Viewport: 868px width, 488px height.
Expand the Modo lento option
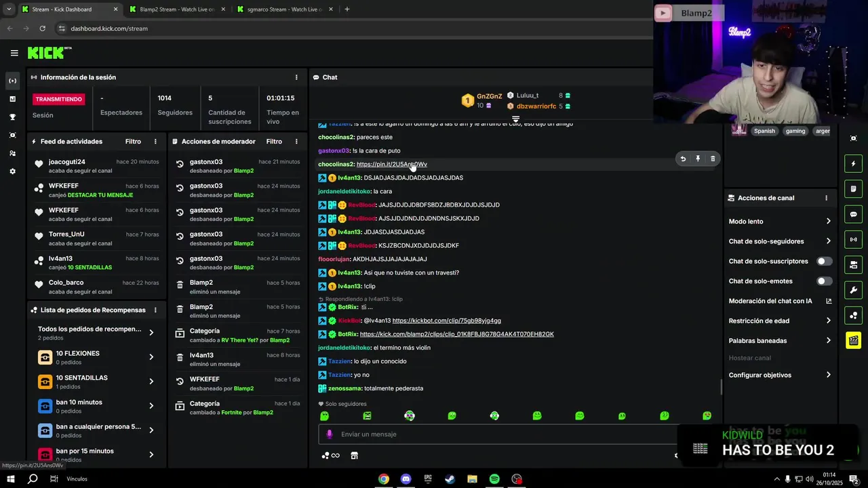point(780,222)
